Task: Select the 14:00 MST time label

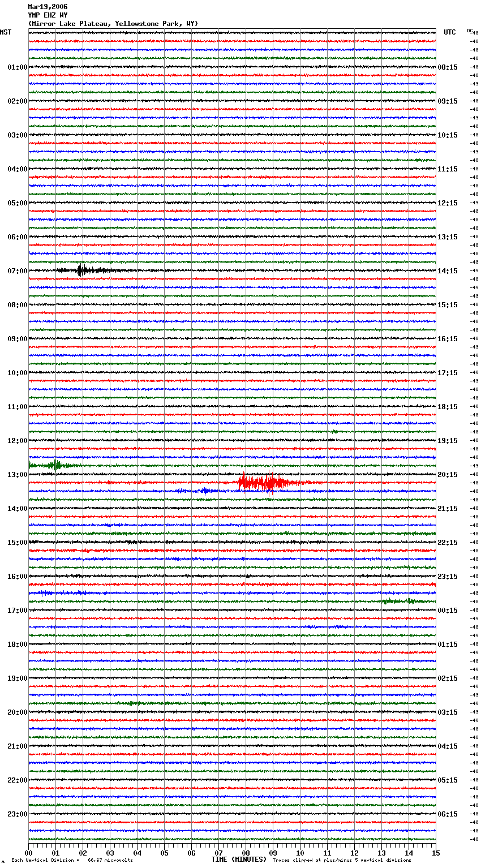Action: point(18,509)
